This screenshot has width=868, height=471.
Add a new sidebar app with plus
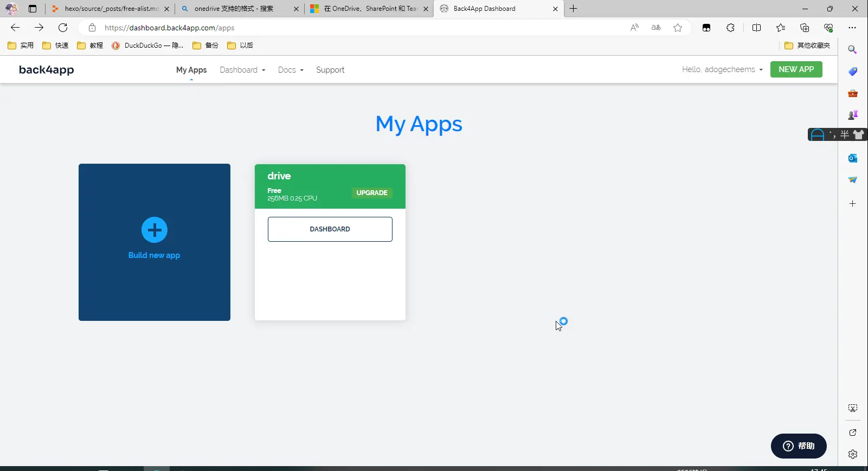pyautogui.click(x=853, y=204)
